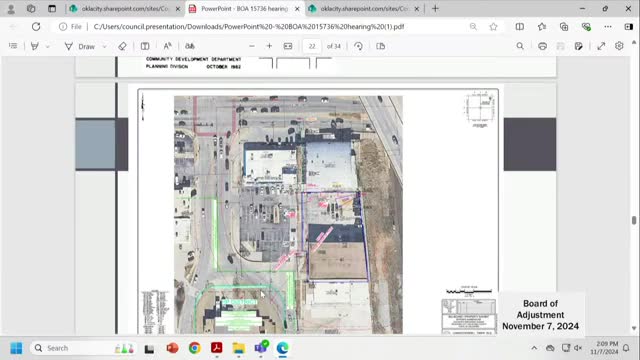Rotate the PDF page

(x=358, y=46)
